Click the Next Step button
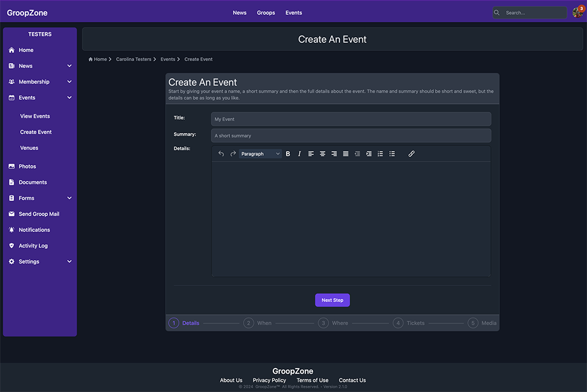587x392 pixels. coord(332,300)
